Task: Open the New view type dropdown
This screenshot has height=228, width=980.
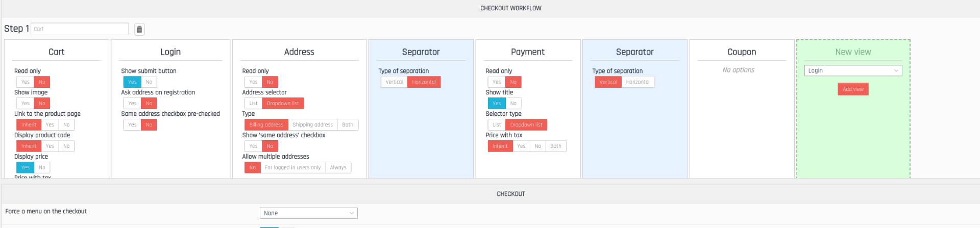Action: (x=853, y=71)
